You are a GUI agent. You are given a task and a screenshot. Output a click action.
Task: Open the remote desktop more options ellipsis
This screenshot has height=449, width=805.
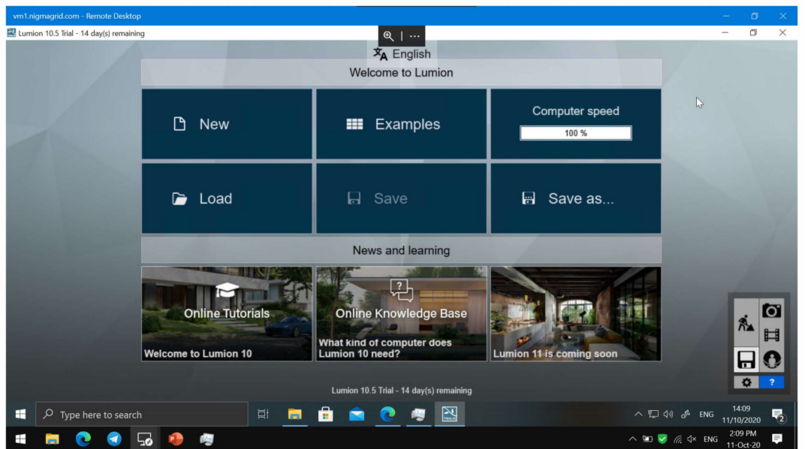click(415, 36)
